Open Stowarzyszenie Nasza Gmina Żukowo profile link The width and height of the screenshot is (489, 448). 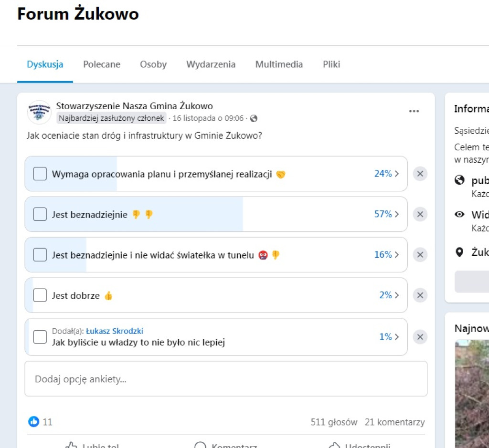[x=134, y=106]
